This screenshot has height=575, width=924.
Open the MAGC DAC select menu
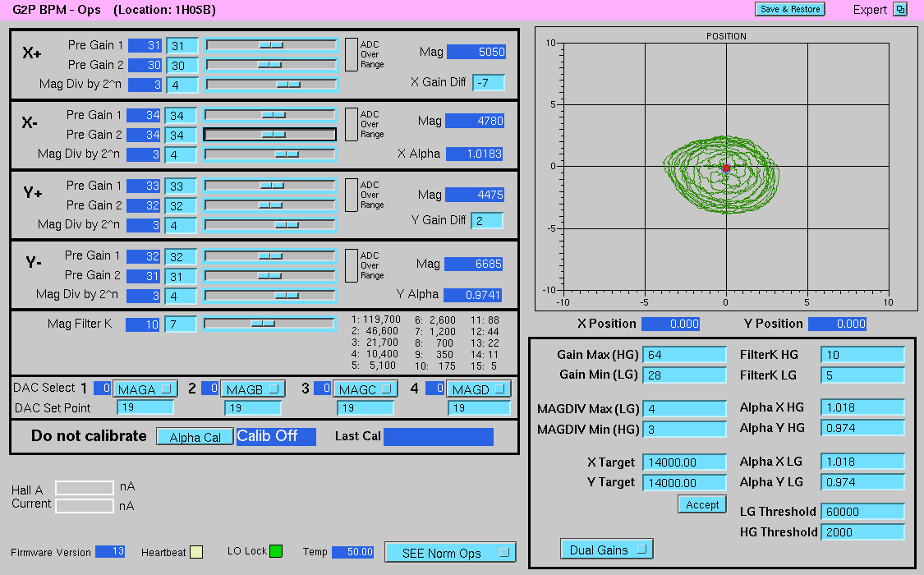365,389
